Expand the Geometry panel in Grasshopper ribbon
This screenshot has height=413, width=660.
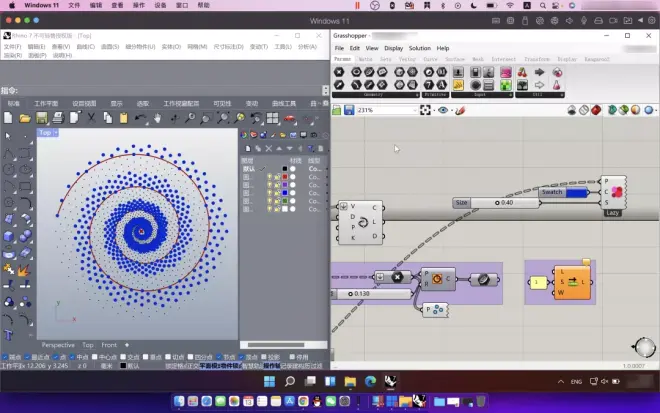point(417,95)
